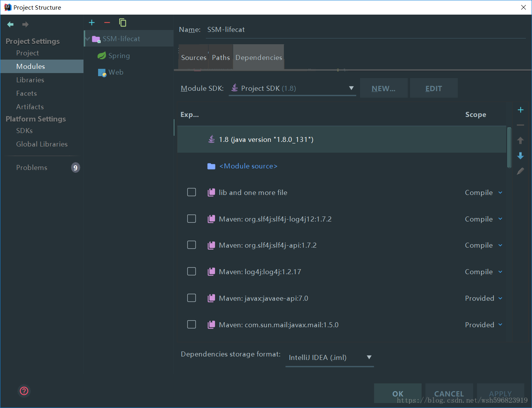The image size is (532, 408).
Task: Switch to the Sources tab
Action: (193, 58)
